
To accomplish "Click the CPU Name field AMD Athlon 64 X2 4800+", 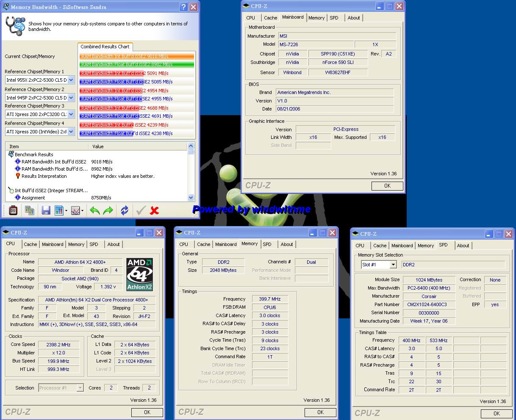I will click(80, 262).
